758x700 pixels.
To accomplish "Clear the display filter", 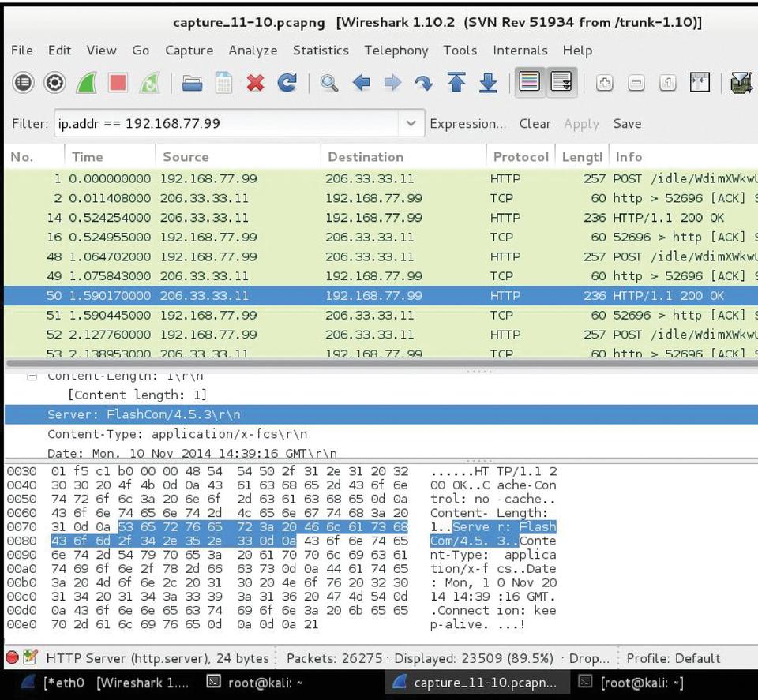I will [x=535, y=124].
